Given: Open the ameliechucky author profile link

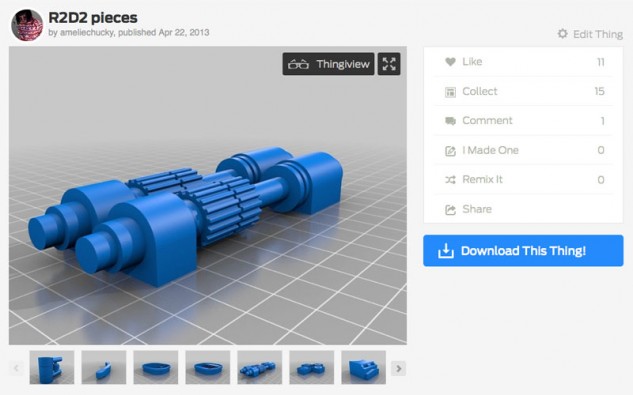Looking at the screenshot, I should pyautogui.click(x=87, y=32).
